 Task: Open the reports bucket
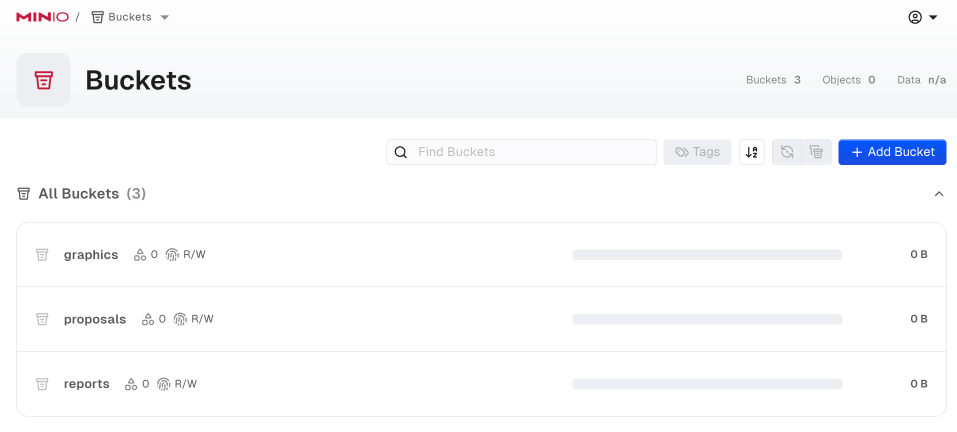tap(87, 384)
